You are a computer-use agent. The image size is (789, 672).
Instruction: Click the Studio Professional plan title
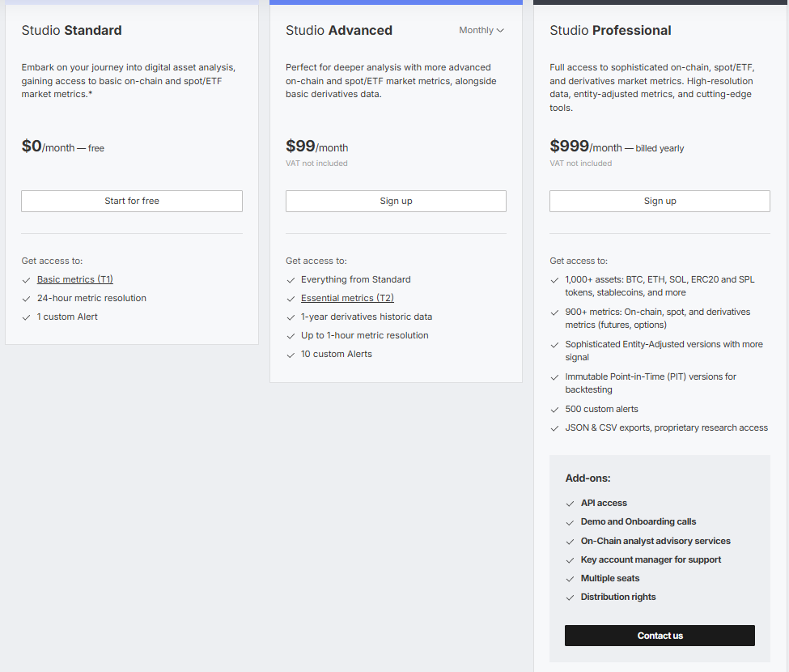(x=610, y=31)
